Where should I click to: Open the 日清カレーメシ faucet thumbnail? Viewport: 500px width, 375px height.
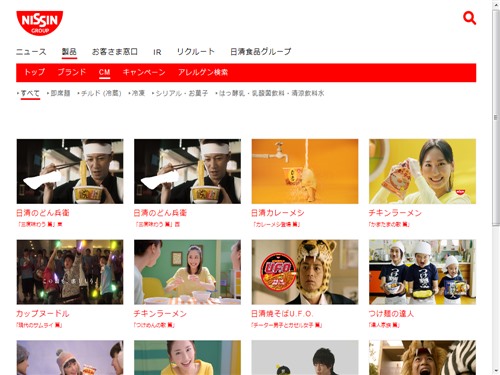pos(305,171)
